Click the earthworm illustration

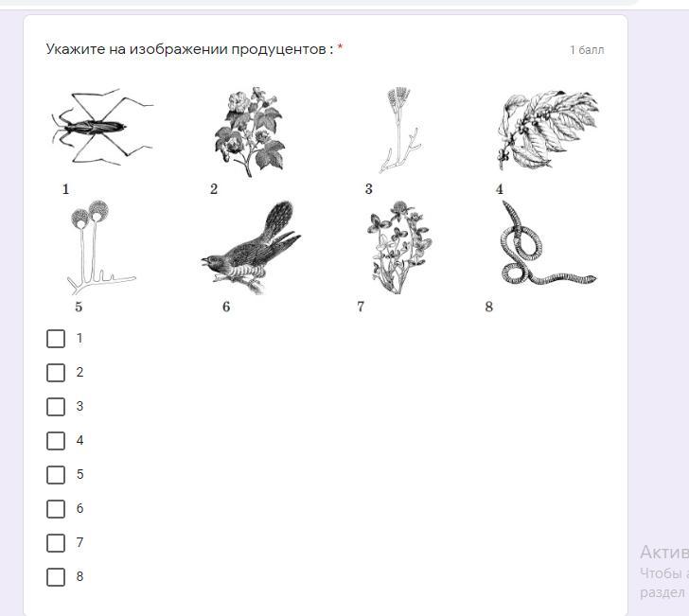[x=548, y=243]
